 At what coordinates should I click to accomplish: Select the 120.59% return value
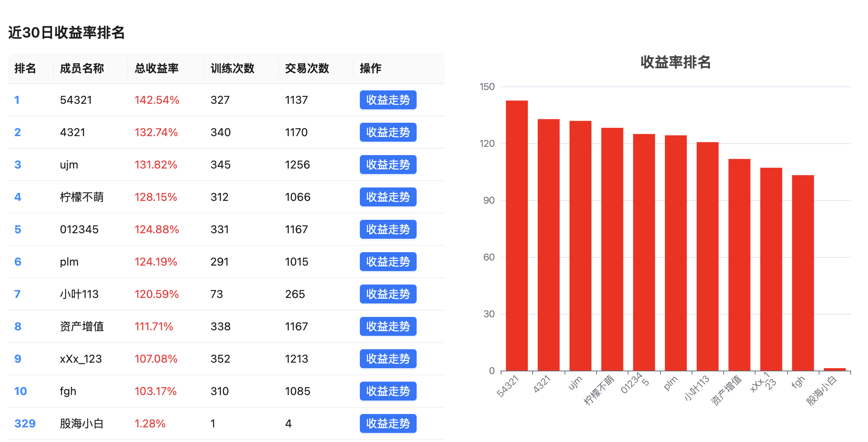[x=157, y=294]
